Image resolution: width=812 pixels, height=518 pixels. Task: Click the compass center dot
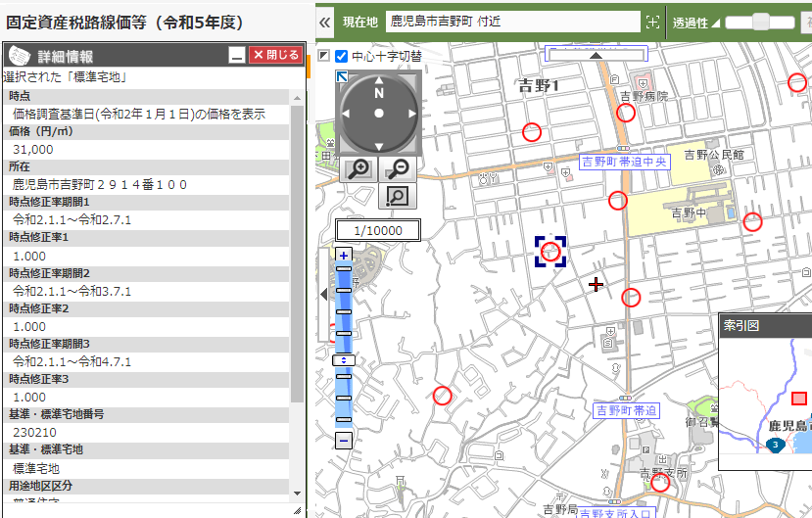click(379, 115)
